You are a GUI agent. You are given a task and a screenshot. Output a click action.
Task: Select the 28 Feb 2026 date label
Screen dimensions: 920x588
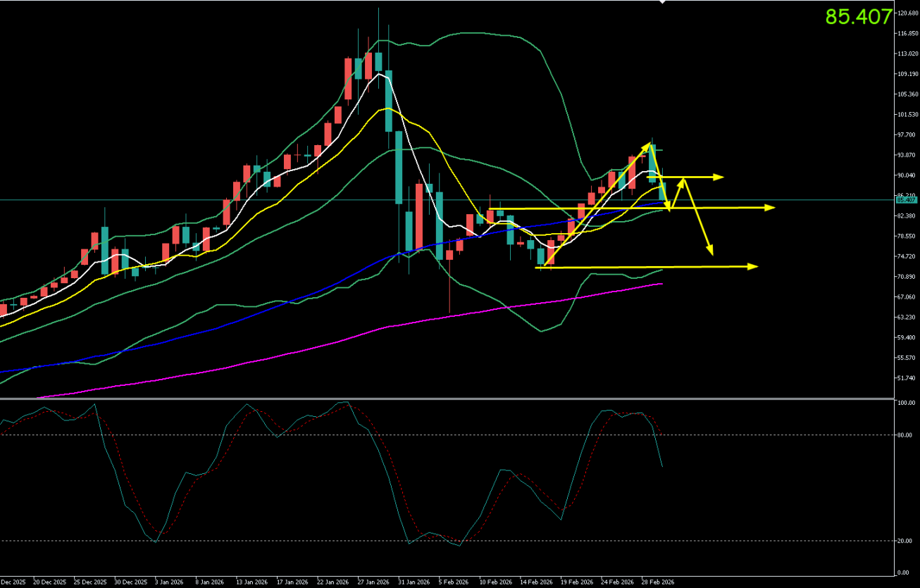pos(657,582)
